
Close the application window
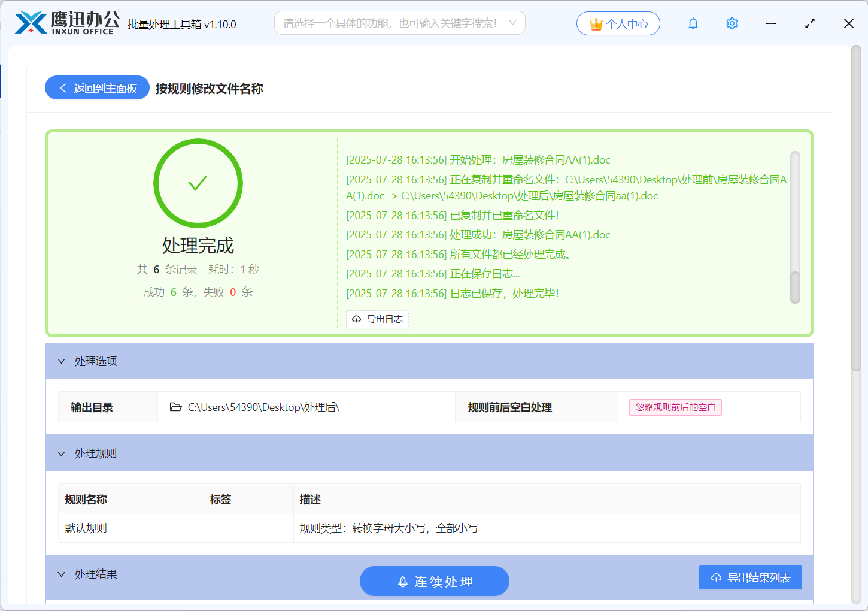coord(849,23)
